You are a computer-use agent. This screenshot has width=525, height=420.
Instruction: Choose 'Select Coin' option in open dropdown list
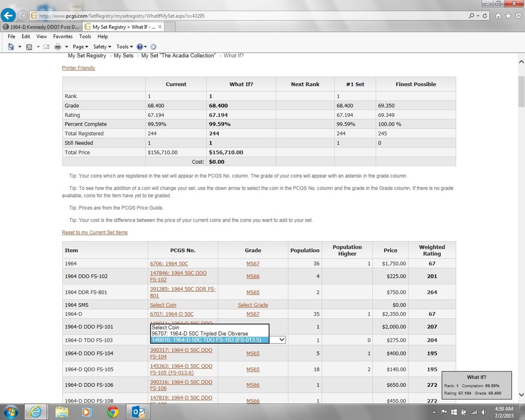tap(210, 328)
